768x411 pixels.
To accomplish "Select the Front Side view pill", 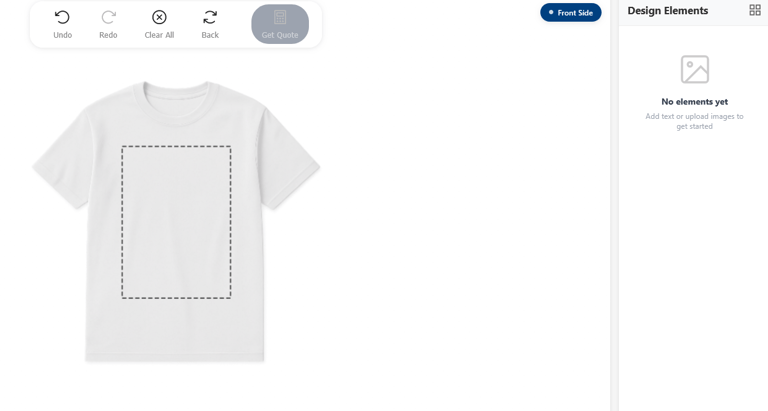I will pos(571,13).
